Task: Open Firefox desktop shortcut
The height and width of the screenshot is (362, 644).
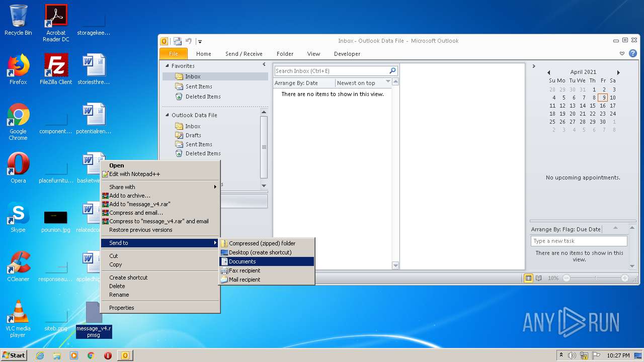Action: pyautogui.click(x=18, y=69)
